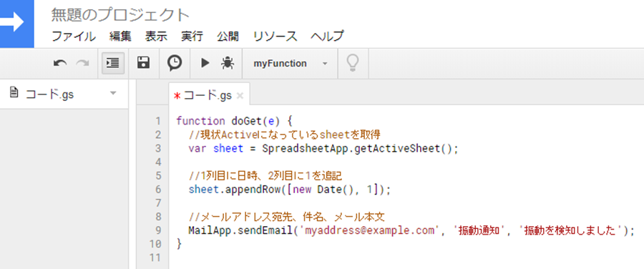The width and height of the screenshot is (644, 269).
Task: Click the lightbulb hints icon
Action: pyautogui.click(x=353, y=63)
